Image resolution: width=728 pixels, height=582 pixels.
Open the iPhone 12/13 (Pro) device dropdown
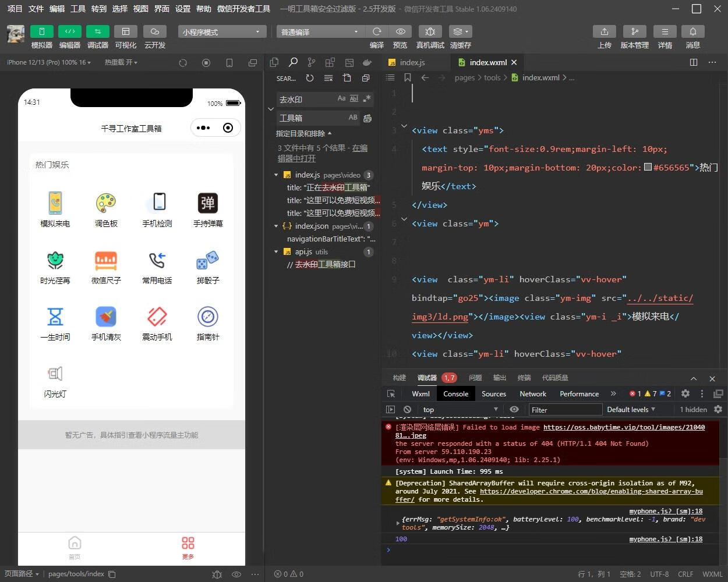pos(49,62)
